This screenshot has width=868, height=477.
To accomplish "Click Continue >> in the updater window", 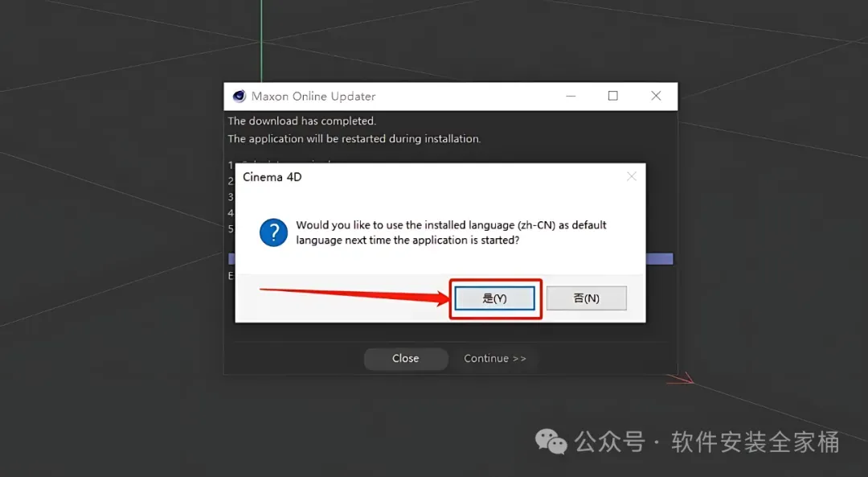I will pos(495,359).
